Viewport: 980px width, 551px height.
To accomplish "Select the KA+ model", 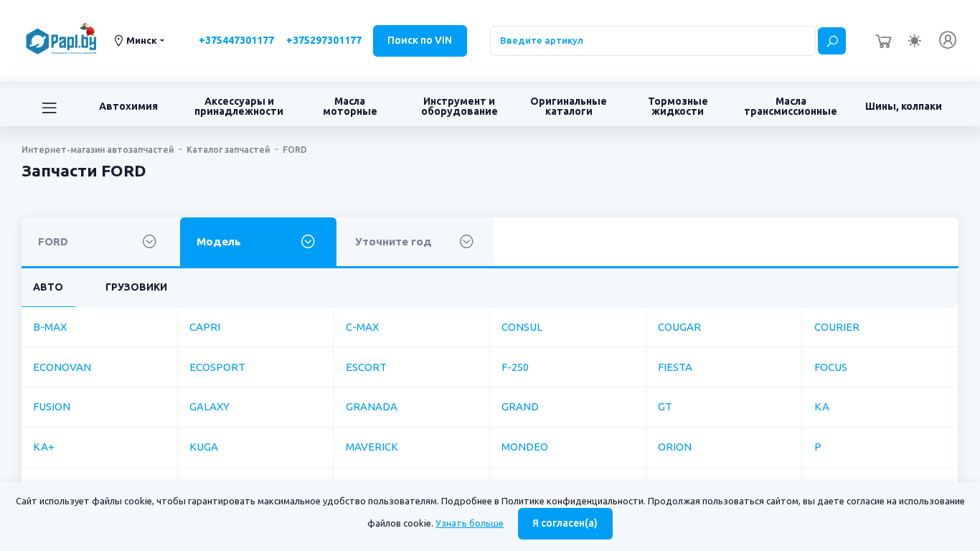I will 44,447.
